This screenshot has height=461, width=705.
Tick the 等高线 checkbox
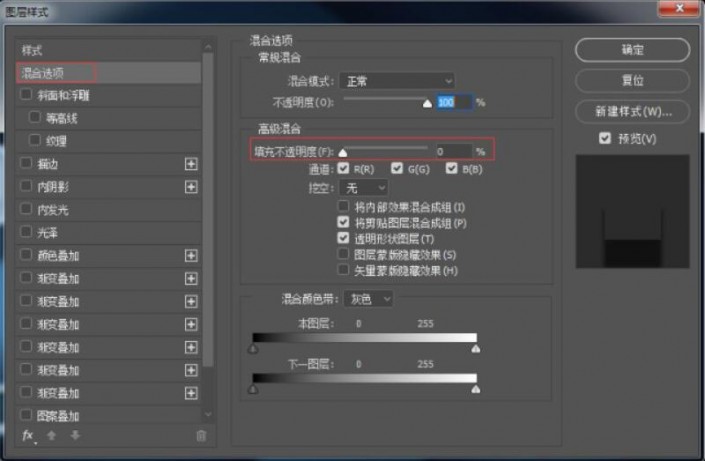click(35, 117)
